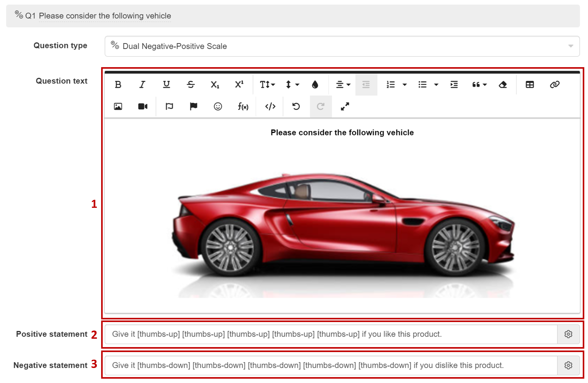Redo the last edit
Viewport: 588px width, 383px height.
tap(321, 107)
